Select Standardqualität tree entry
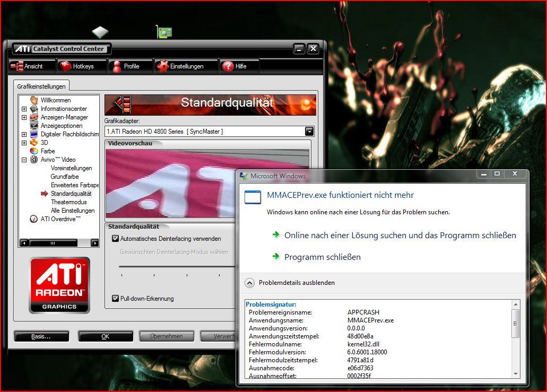The width and height of the screenshot is (547, 392). pos(71,194)
